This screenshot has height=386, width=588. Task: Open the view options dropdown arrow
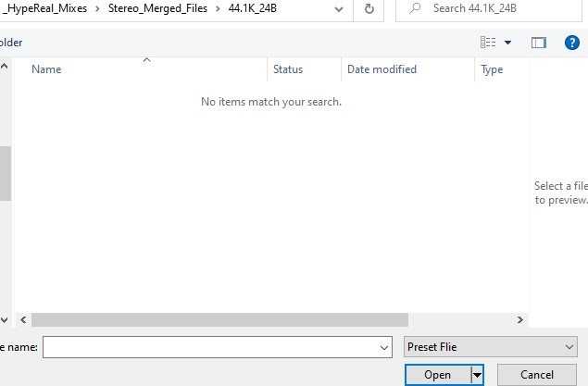tap(507, 43)
